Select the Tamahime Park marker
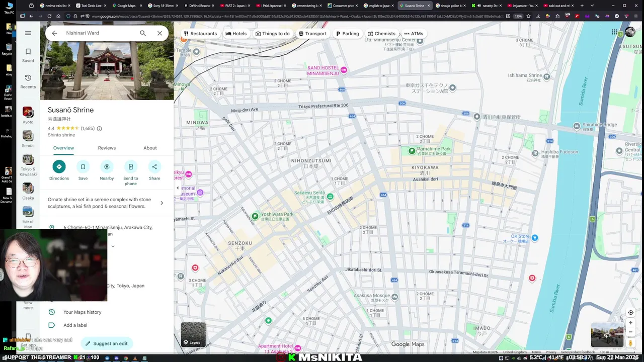Image resolution: width=644 pixels, height=362 pixels. click(x=412, y=151)
